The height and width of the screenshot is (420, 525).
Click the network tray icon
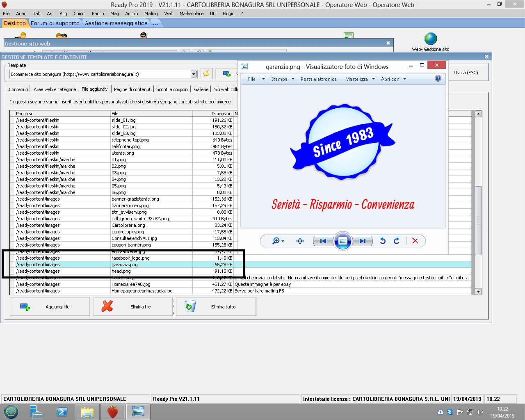[x=470, y=412]
